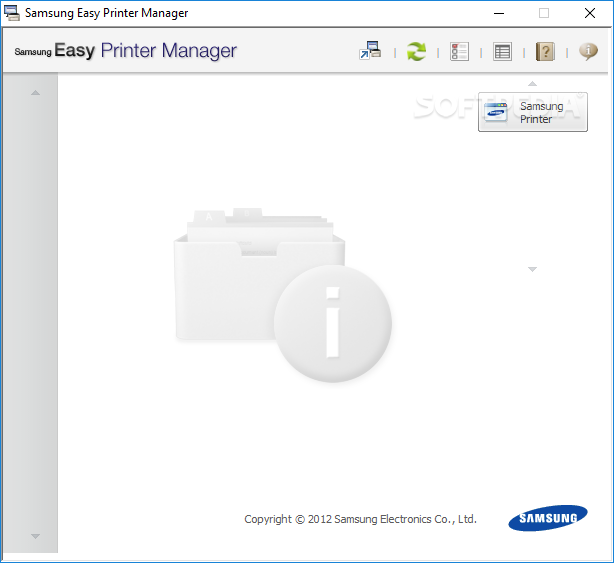Open device settings checklist icon
This screenshot has width=614, height=563.
point(459,51)
